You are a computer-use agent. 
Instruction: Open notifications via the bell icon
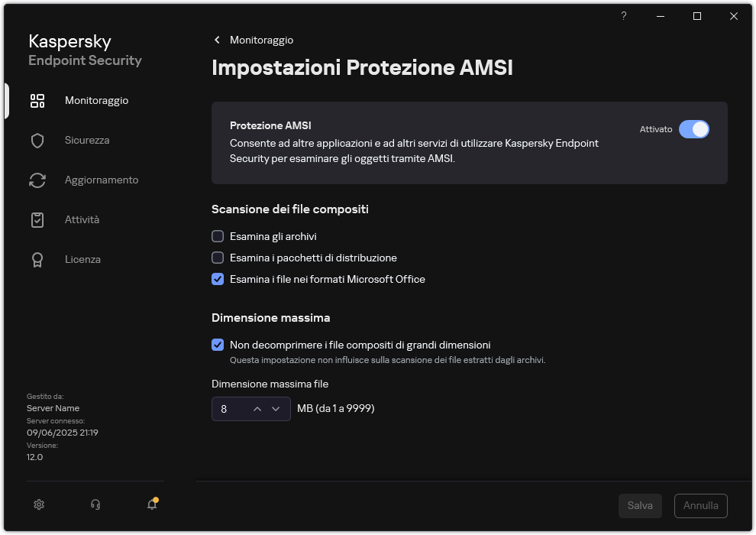pos(151,505)
